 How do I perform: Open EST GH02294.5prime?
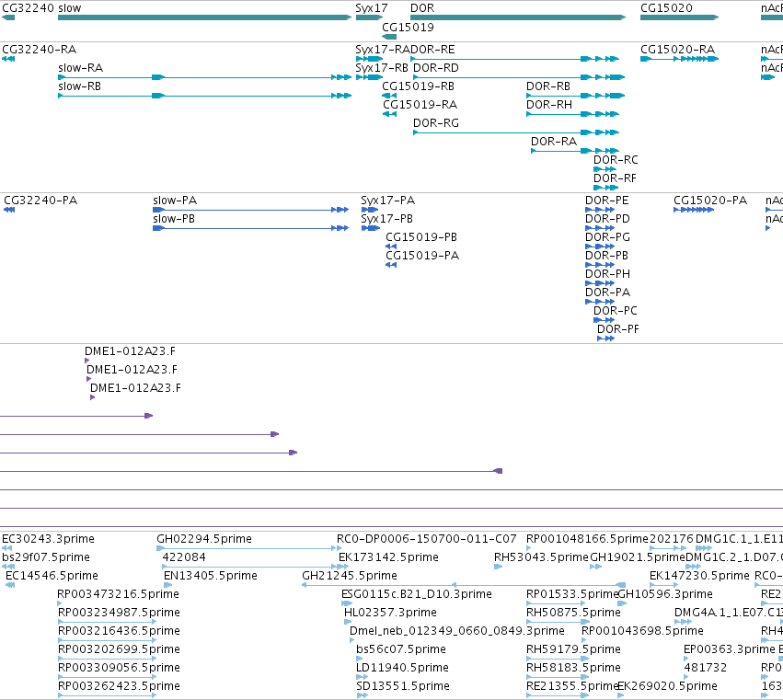[x=204, y=539]
